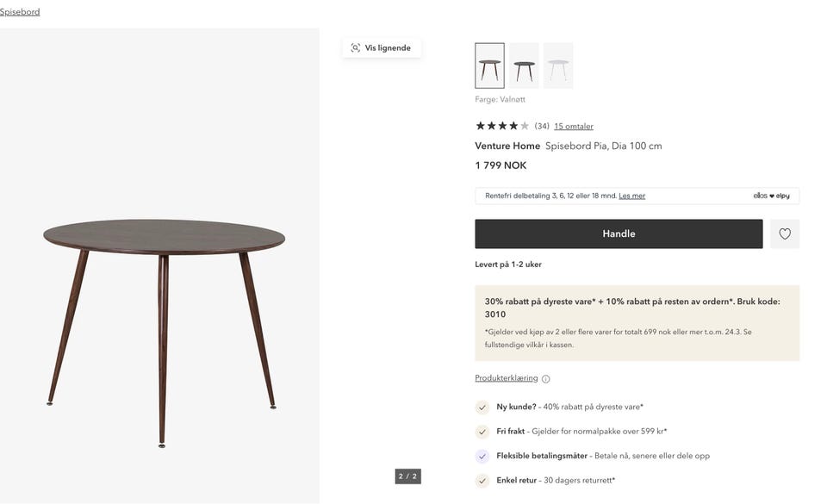Open the 15 omtaler reviews link
This screenshot has width=827, height=504.
click(x=574, y=127)
